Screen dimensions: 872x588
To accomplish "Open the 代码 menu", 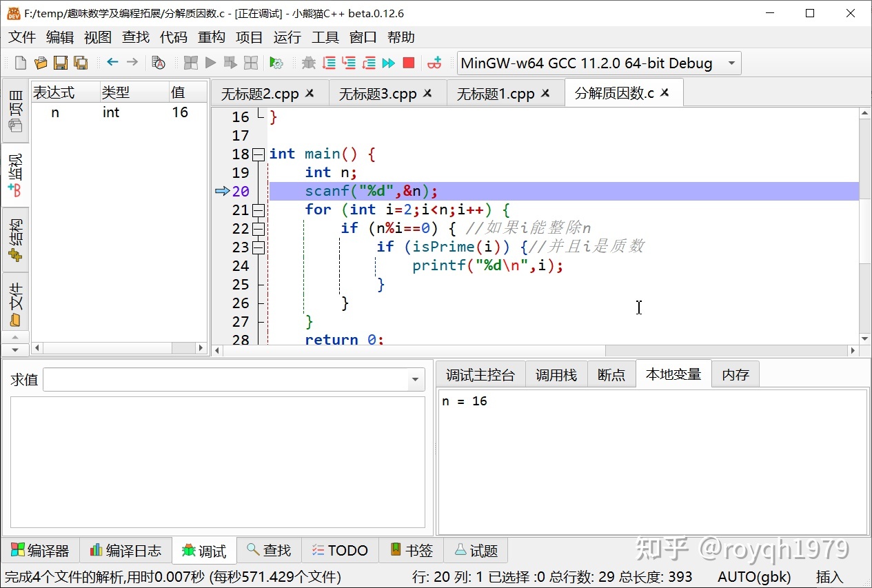I will [174, 37].
